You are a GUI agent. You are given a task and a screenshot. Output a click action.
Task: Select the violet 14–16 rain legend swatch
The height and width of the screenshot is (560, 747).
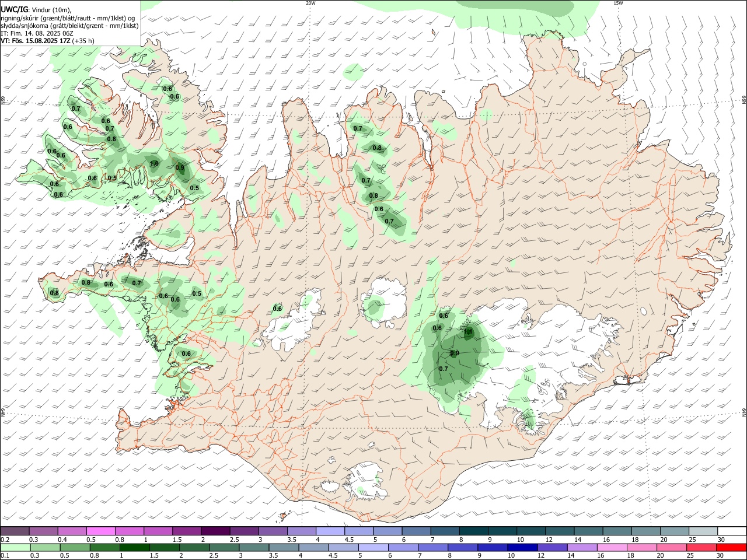[582, 548]
